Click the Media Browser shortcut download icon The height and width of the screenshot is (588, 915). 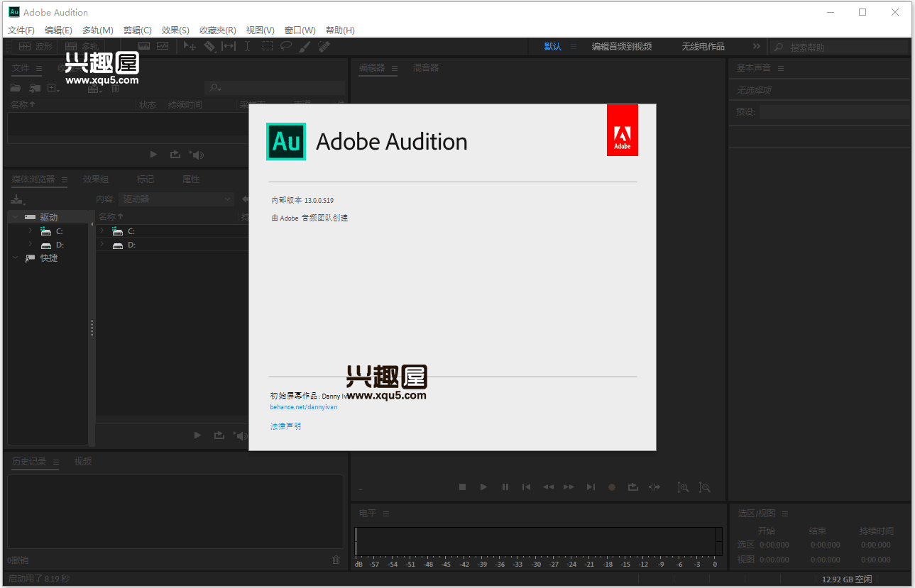click(17, 200)
